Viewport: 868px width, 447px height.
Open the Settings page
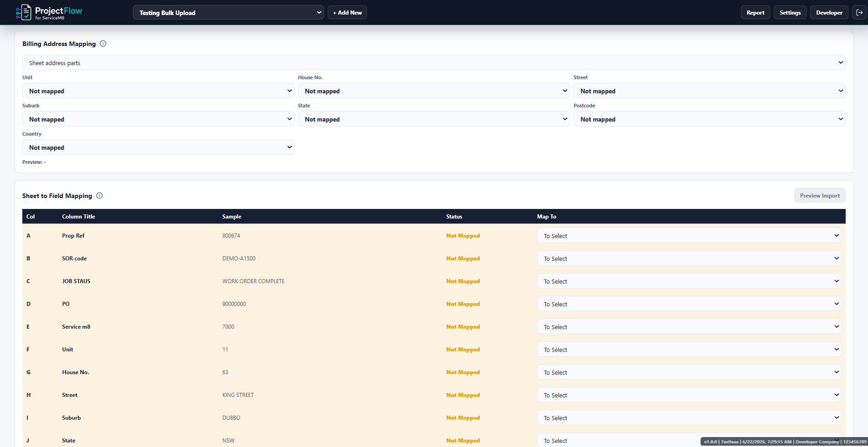[x=790, y=13]
